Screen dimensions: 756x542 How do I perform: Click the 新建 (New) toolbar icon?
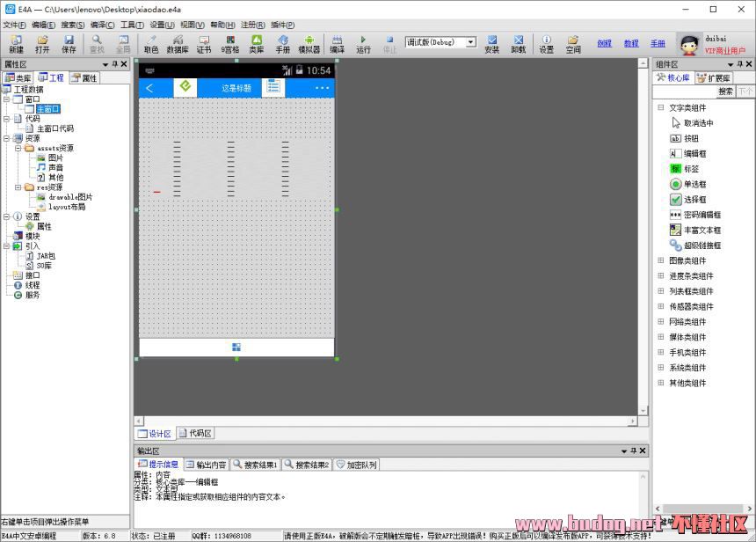pos(16,44)
